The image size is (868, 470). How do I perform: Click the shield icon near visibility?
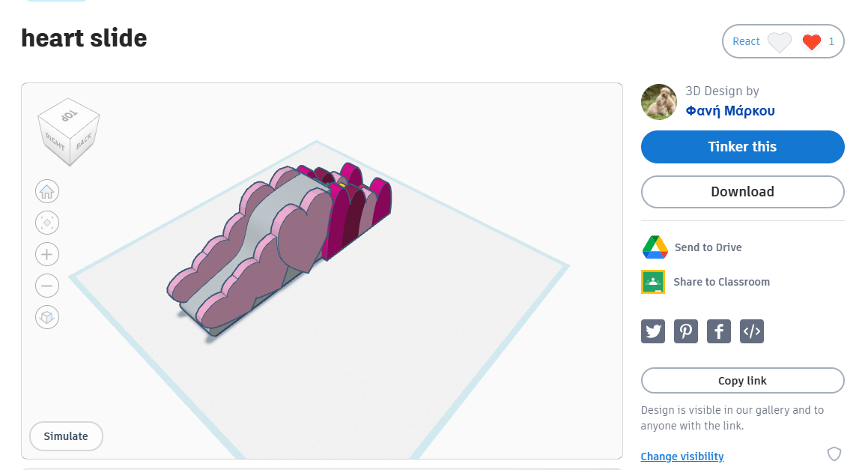tap(834, 454)
